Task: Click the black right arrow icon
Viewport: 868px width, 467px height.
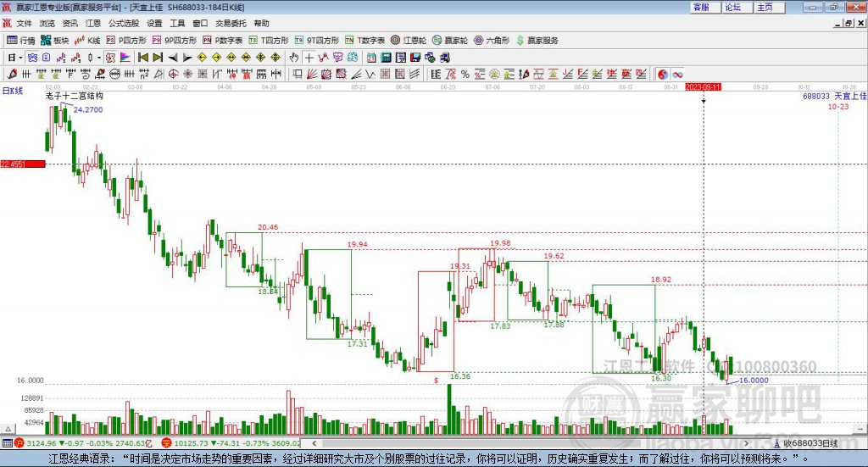Action: 187,58
